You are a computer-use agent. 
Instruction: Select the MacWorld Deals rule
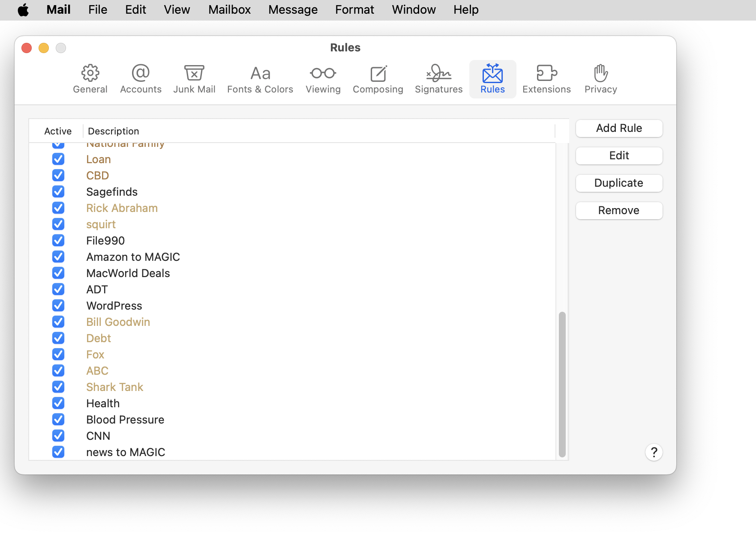pyautogui.click(x=128, y=273)
